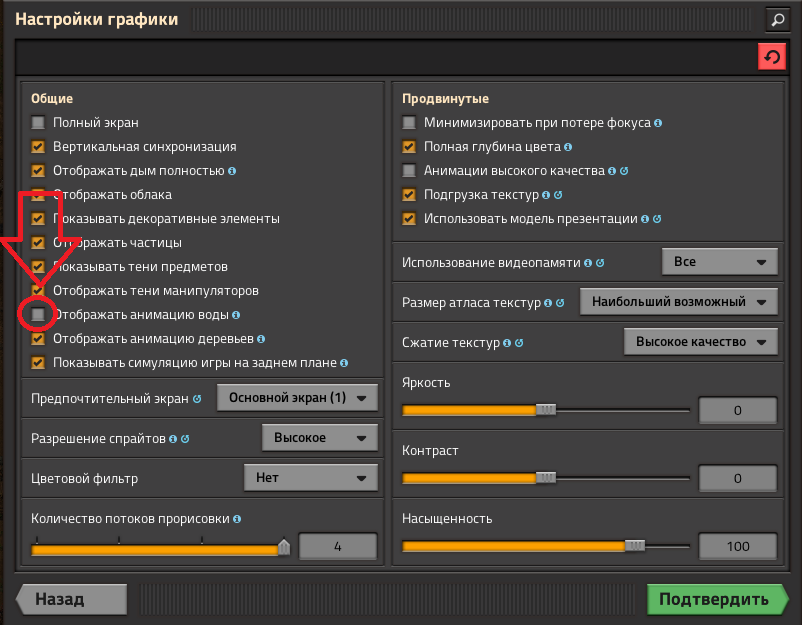The height and width of the screenshot is (626, 802).
Task: Open the Цветовой фильтр dropdown
Action: (x=310, y=478)
